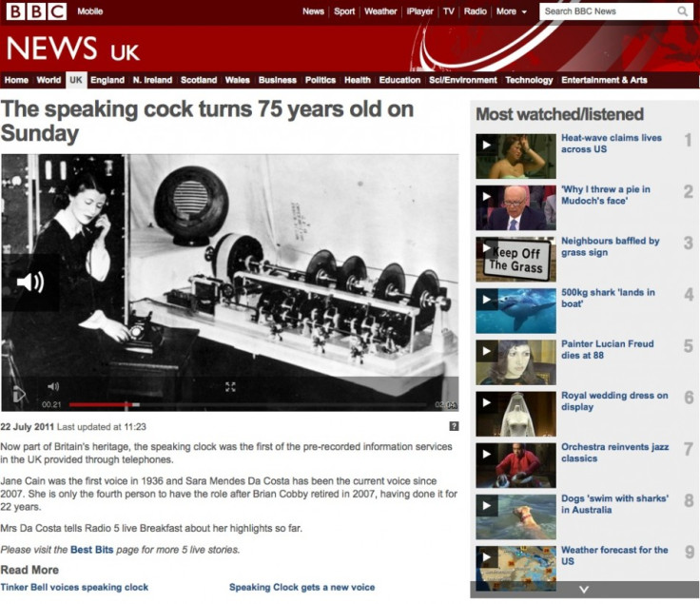Play the Dogs swim with sharks thumbnail
This screenshot has height=604, width=700.
point(515,516)
